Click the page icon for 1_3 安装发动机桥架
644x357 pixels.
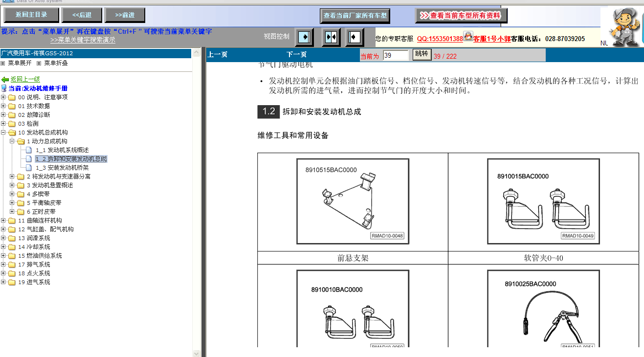pos(29,168)
